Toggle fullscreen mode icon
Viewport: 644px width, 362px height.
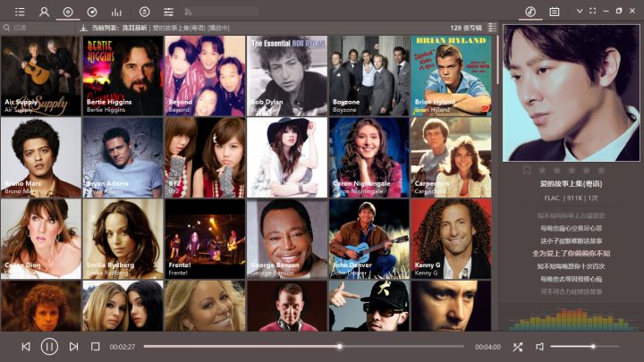(592, 11)
